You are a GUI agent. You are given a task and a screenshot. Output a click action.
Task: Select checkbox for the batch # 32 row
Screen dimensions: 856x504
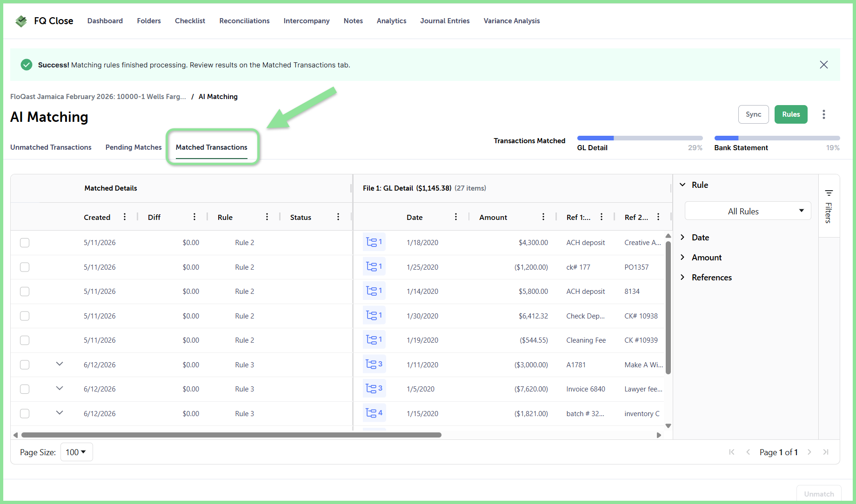coord(25,413)
